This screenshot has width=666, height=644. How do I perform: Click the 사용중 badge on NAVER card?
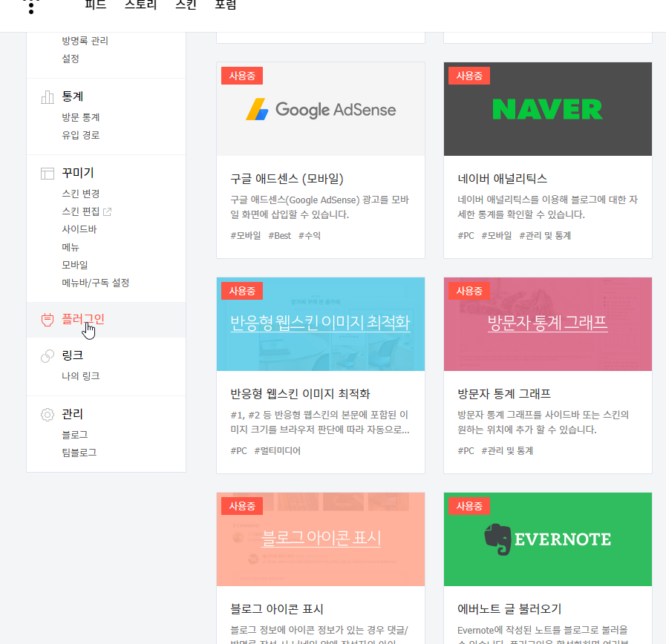point(469,76)
